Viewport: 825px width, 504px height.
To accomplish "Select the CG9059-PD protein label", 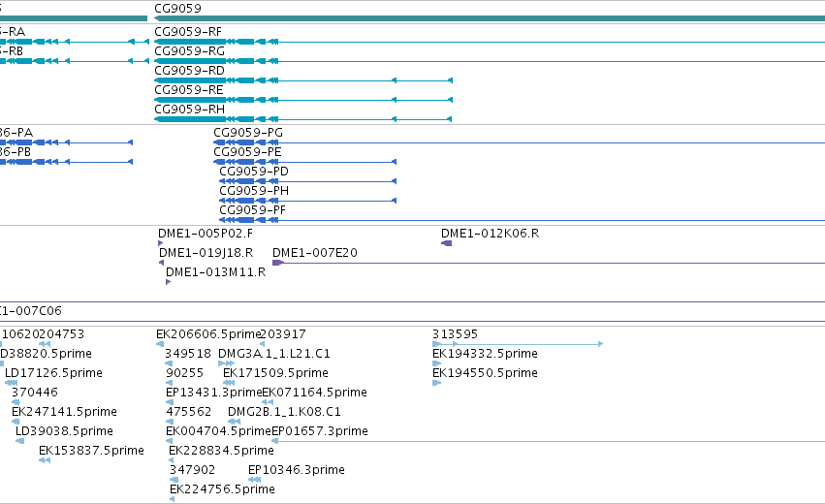I will (254, 172).
